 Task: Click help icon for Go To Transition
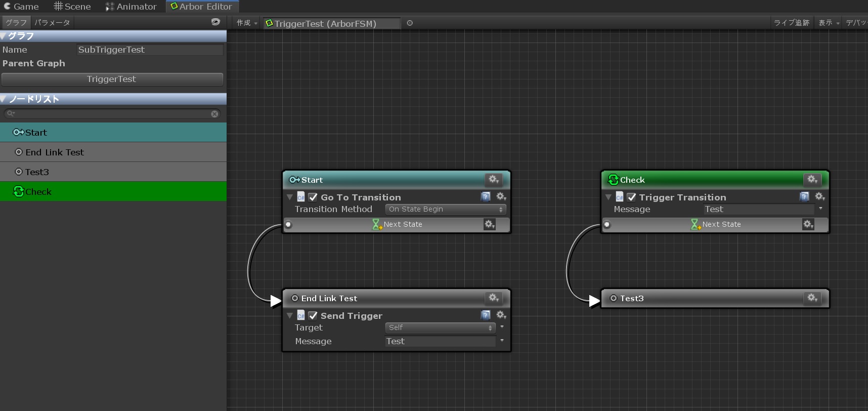[486, 197]
